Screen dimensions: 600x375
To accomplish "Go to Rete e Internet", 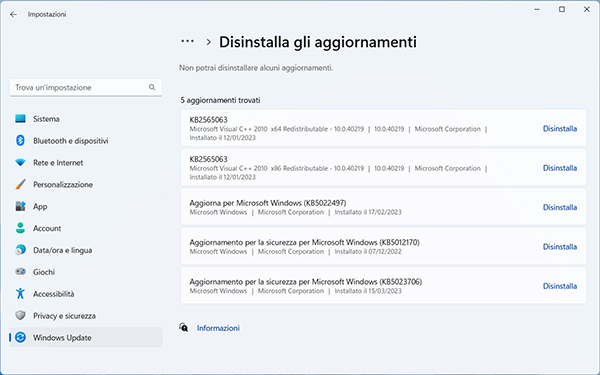I will point(86,163).
